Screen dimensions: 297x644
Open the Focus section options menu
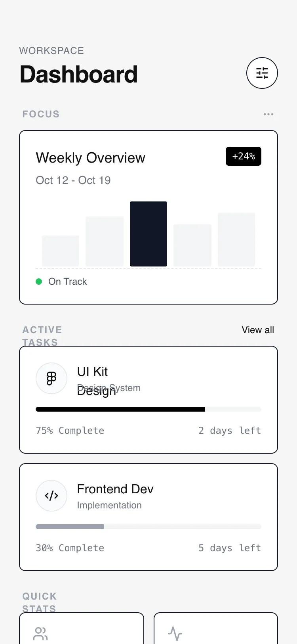(268, 114)
